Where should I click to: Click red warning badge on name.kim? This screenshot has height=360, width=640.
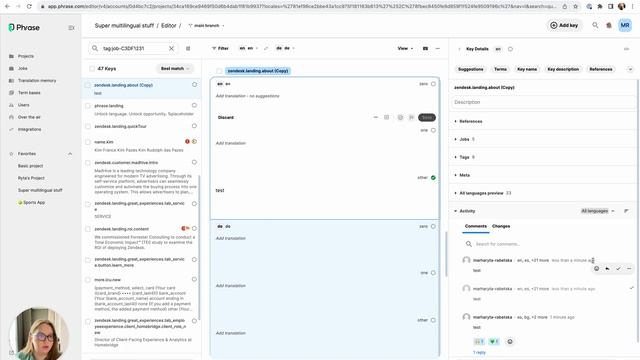point(187,142)
